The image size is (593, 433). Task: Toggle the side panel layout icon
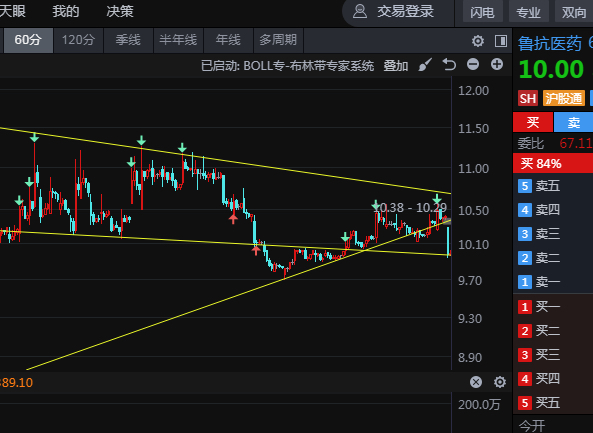coord(501,40)
